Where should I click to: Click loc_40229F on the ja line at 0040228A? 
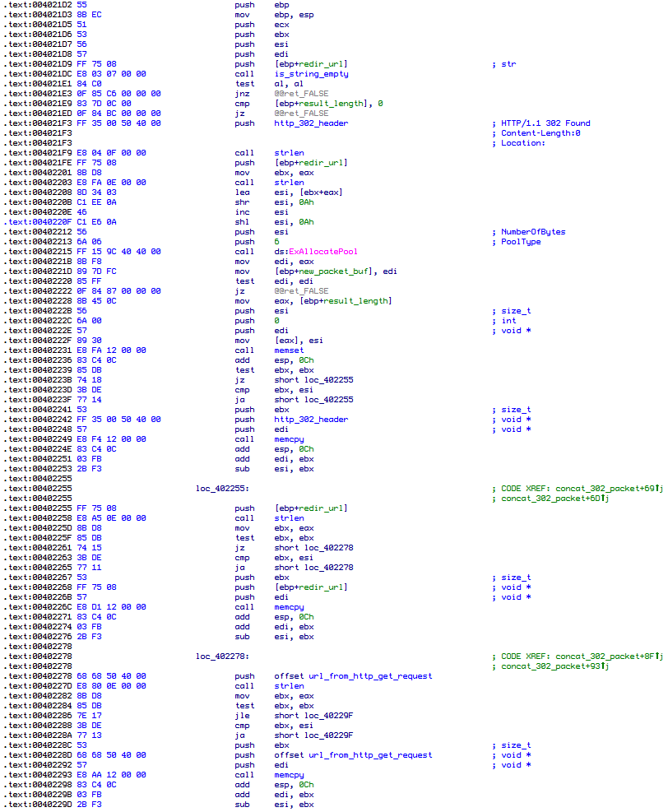tap(328, 735)
